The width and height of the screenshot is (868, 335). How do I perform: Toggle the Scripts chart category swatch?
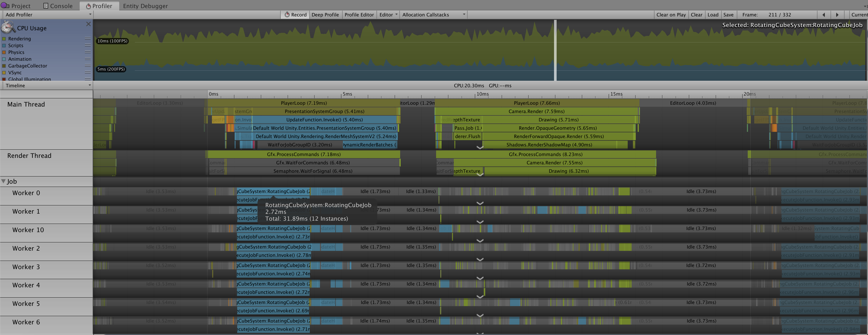(x=4, y=46)
